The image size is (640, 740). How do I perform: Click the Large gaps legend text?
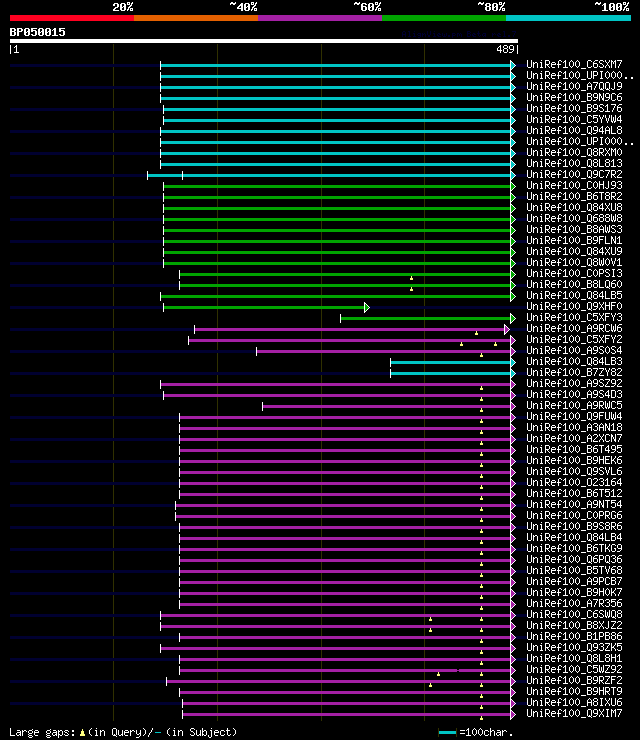click(x=123, y=732)
